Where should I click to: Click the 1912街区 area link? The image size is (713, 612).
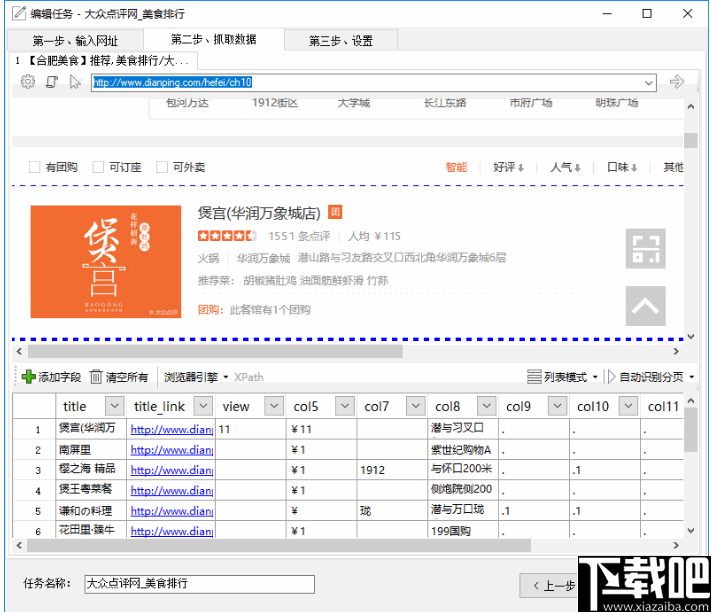coord(275,103)
